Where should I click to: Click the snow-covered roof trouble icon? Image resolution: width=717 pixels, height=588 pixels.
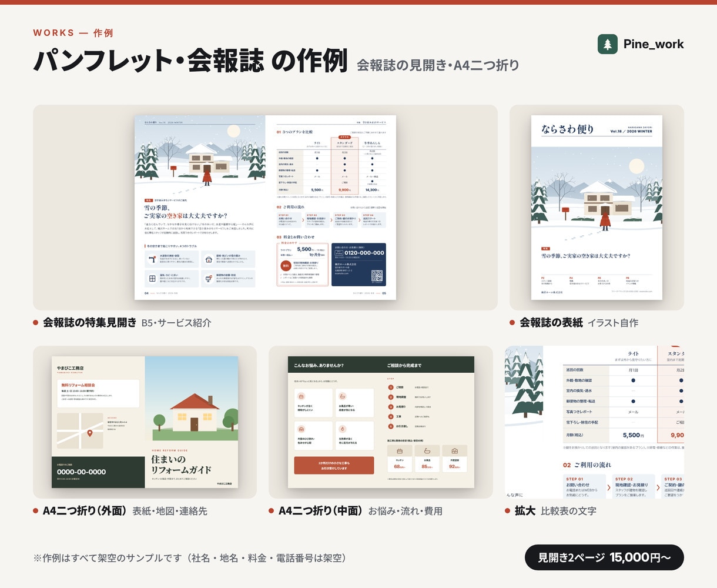pyautogui.click(x=209, y=259)
